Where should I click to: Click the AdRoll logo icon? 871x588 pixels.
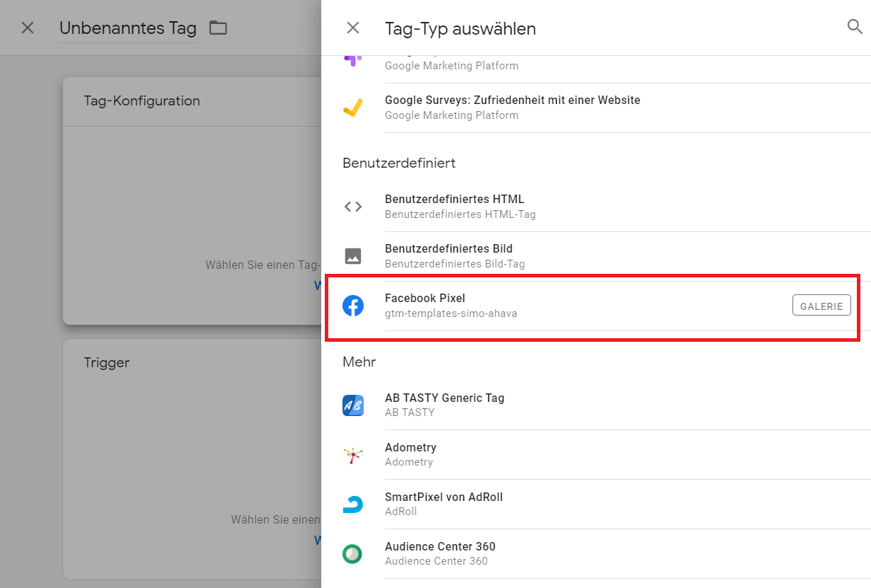[353, 504]
